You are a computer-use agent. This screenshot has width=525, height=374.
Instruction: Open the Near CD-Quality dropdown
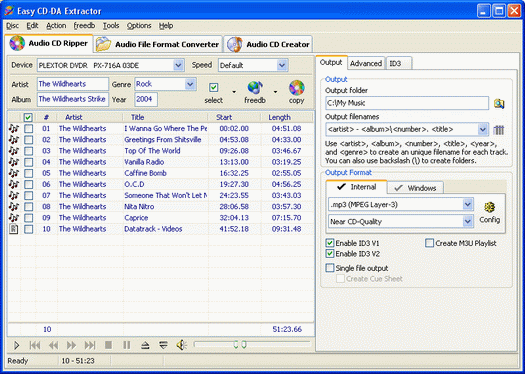click(x=467, y=221)
